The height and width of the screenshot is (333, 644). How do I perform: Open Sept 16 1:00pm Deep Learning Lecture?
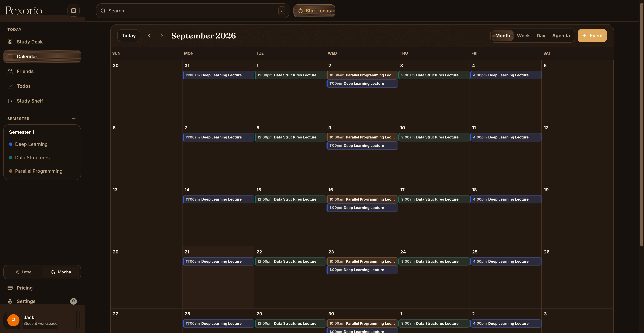(362, 208)
